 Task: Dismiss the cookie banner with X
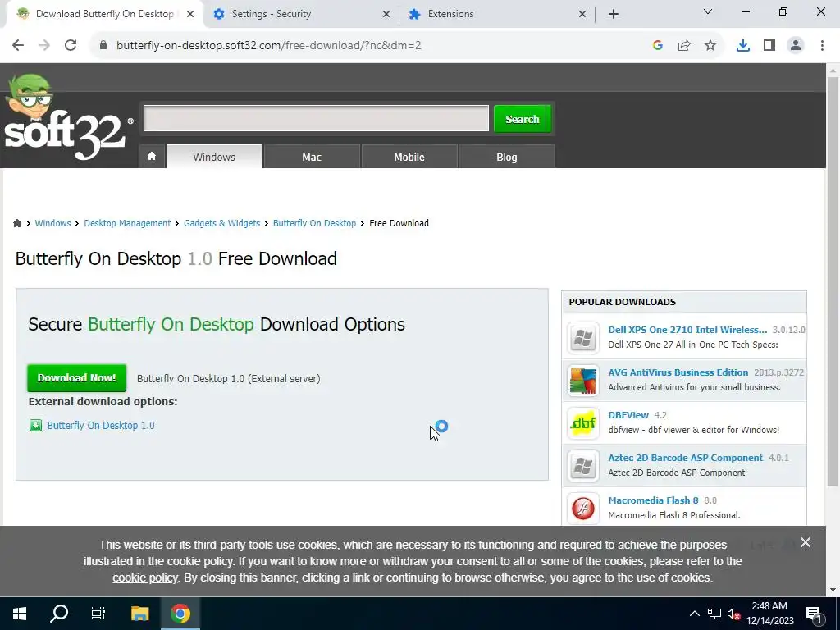click(806, 543)
